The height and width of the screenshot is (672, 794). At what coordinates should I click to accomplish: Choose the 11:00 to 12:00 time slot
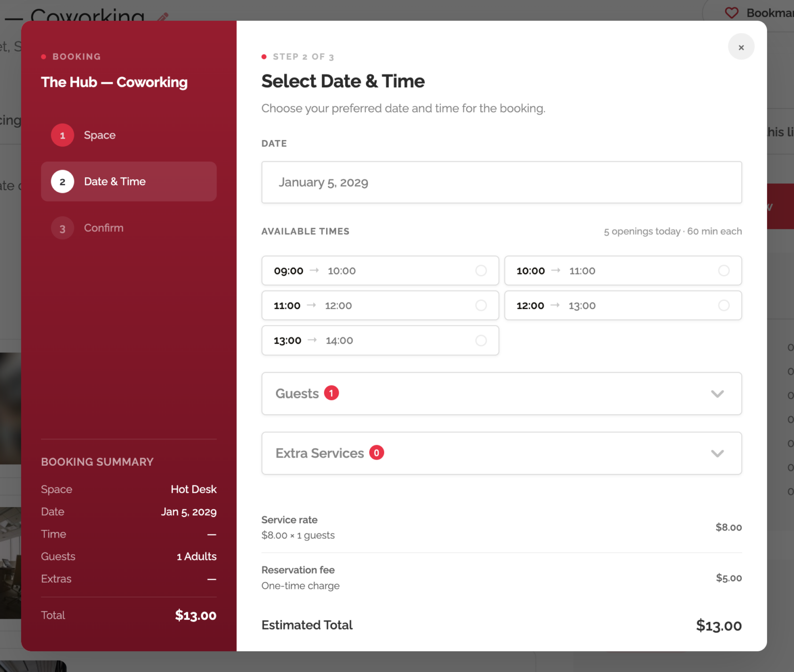click(380, 306)
